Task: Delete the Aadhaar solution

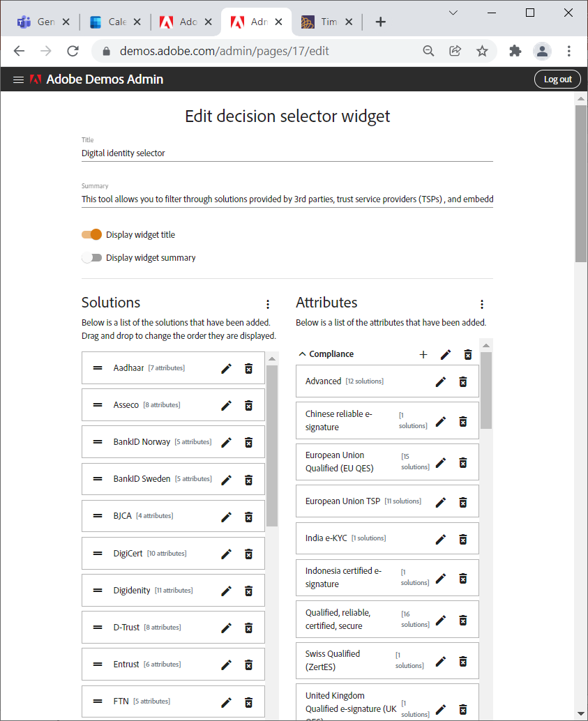Action: click(x=248, y=369)
